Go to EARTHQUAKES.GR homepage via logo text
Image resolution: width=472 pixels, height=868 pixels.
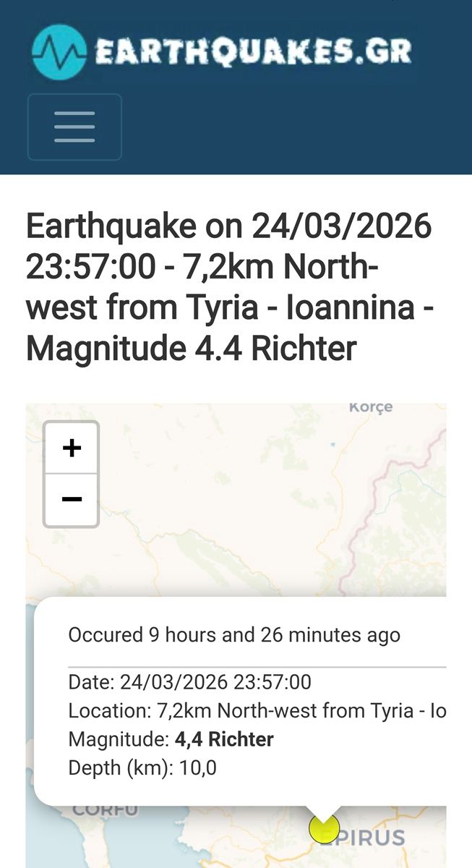click(253, 51)
